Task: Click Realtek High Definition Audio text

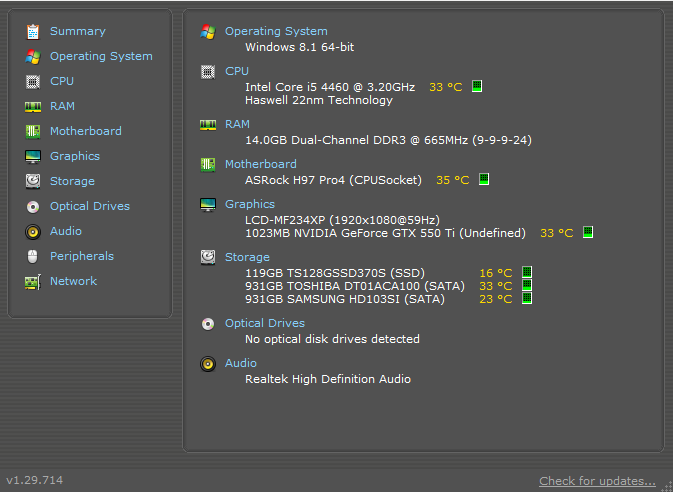Action: pyautogui.click(x=328, y=379)
